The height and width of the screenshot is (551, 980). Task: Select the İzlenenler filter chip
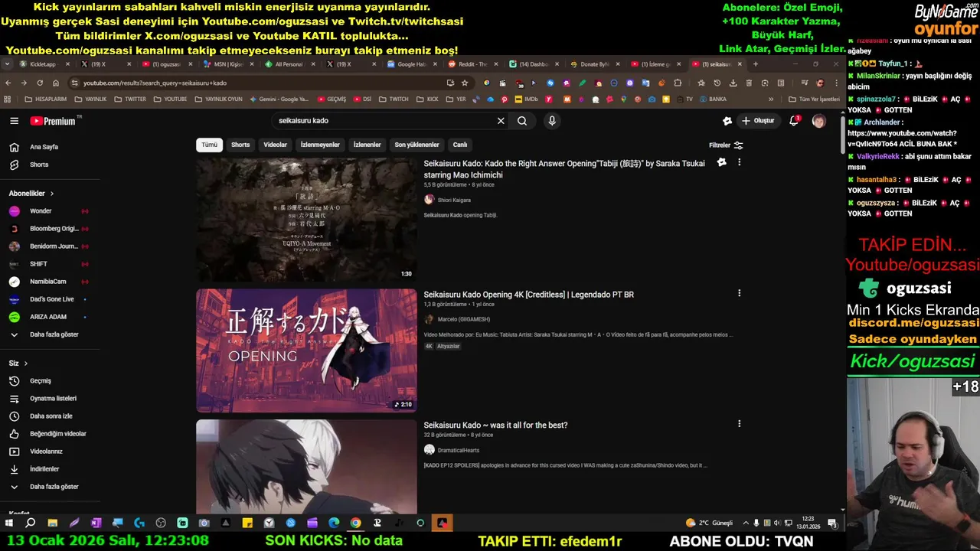point(367,145)
